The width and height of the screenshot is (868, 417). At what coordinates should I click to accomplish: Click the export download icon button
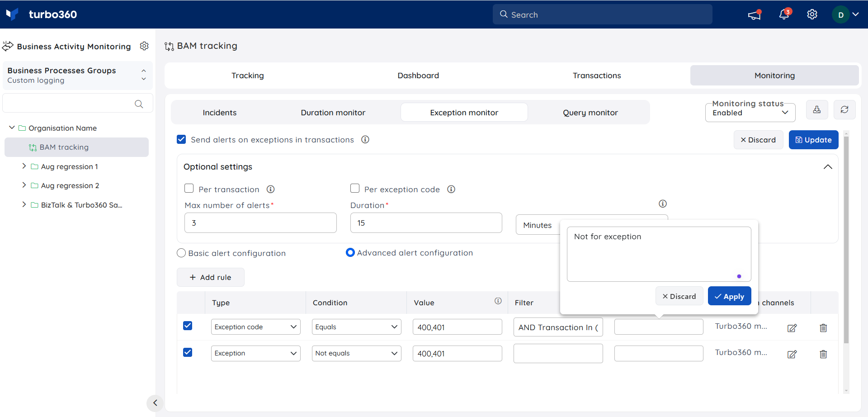click(x=817, y=109)
